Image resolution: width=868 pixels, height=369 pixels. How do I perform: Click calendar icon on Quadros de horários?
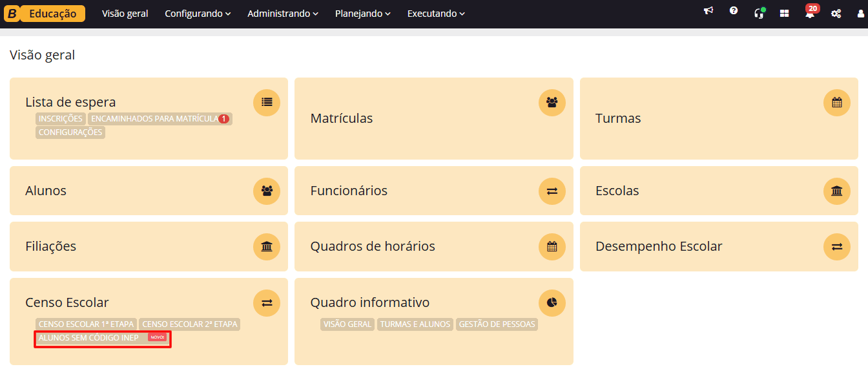(552, 246)
